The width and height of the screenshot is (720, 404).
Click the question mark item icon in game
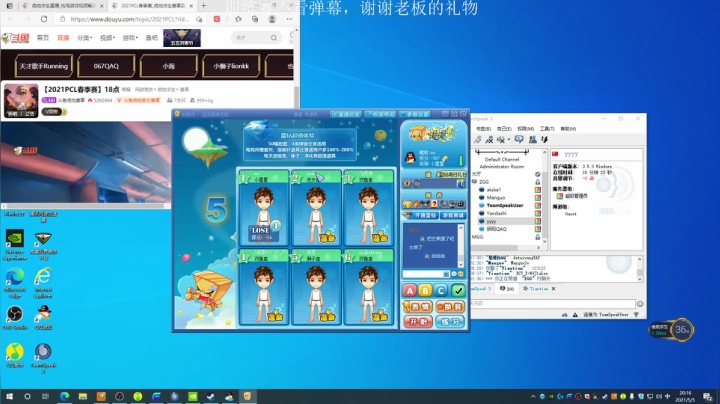[434, 204]
